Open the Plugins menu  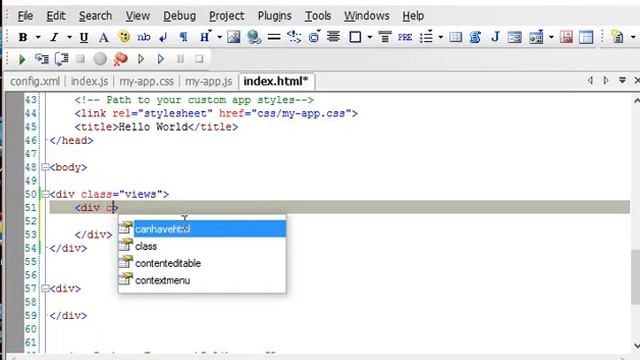pyautogui.click(x=275, y=16)
